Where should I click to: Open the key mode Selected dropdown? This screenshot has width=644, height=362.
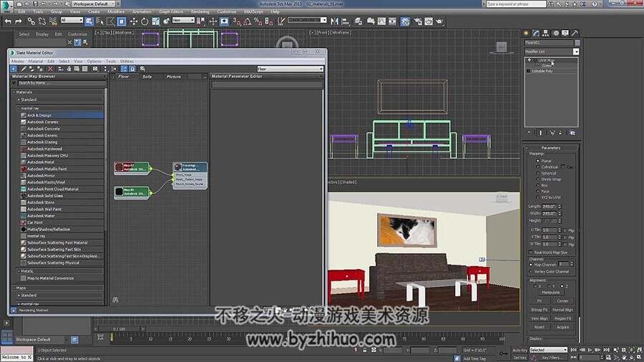click(548, 350)
